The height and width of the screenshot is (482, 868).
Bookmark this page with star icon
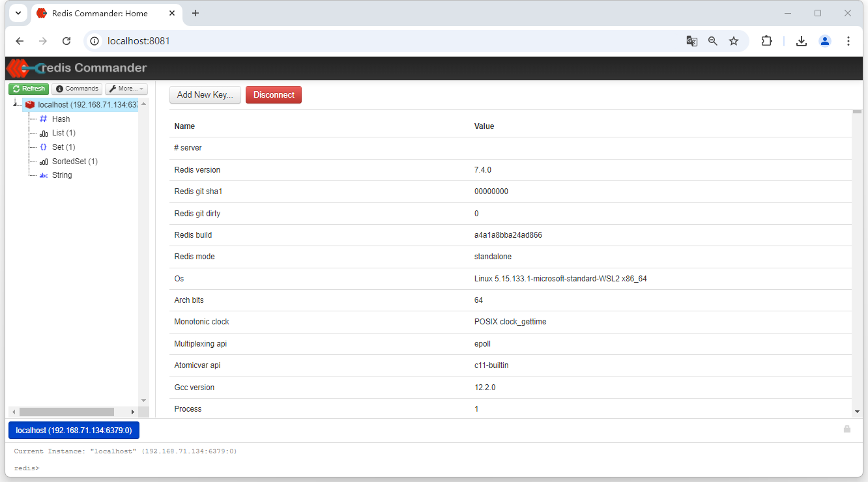coord(734,41)
